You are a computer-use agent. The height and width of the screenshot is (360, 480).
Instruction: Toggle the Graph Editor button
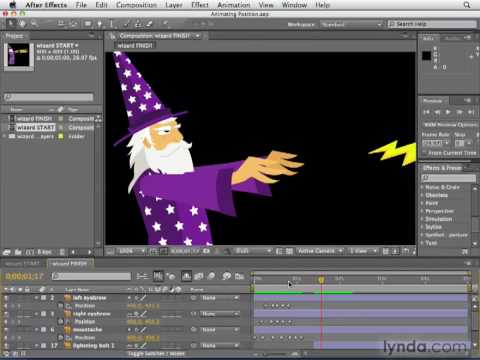click(240, 276)
